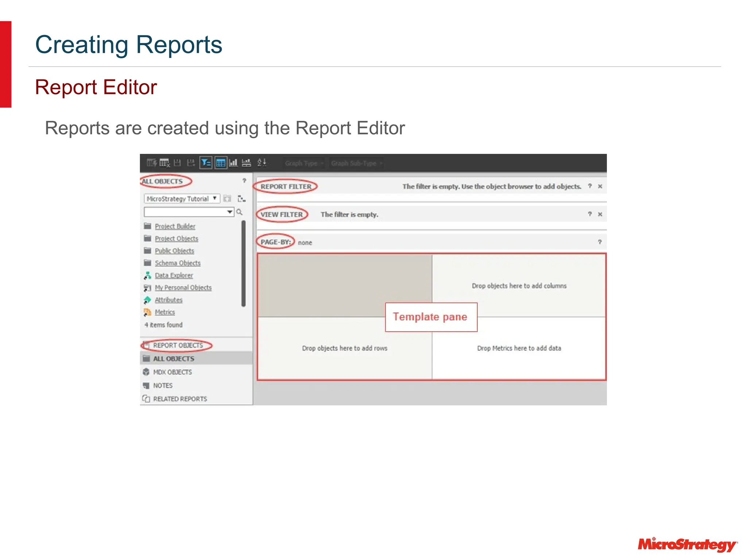Click the object list vertical scrollbar
Viewport: 747px width, 560px height.
click(x=243, y=264)
